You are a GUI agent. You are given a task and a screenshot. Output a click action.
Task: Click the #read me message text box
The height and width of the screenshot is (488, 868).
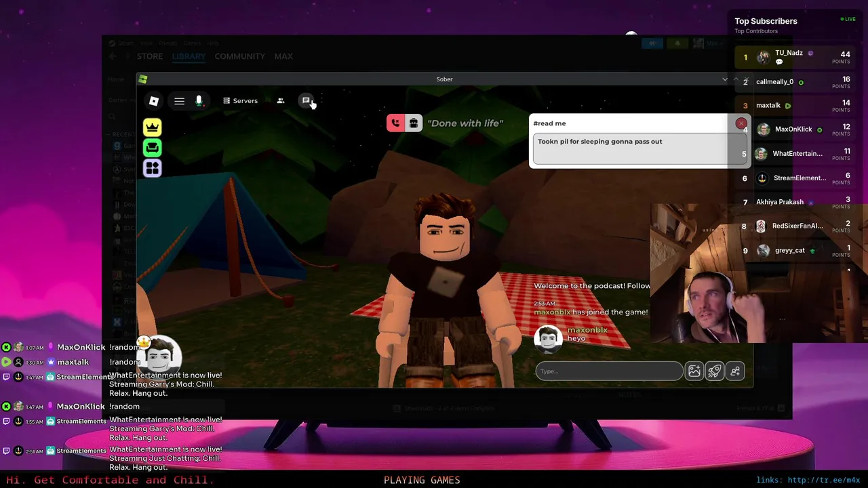639,148
